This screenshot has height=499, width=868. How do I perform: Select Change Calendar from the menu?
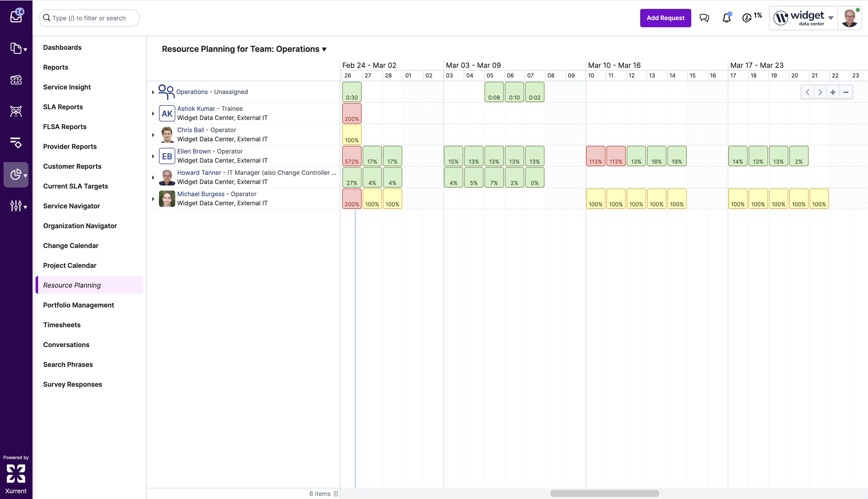(71, 245)
